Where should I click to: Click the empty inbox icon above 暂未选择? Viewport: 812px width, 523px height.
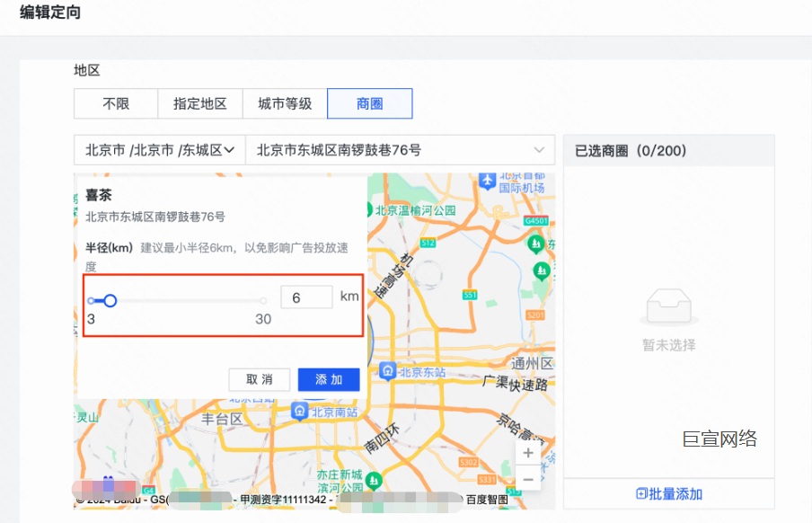(668, 306)
